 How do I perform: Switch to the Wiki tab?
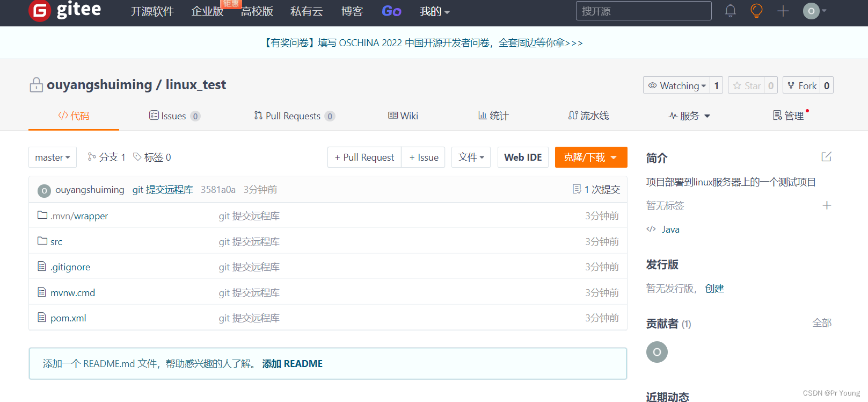tap(403, 116)
